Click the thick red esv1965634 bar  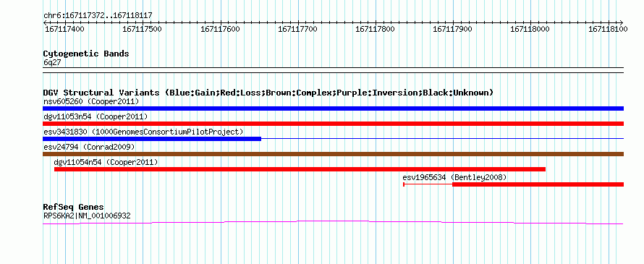pos(538,184)
